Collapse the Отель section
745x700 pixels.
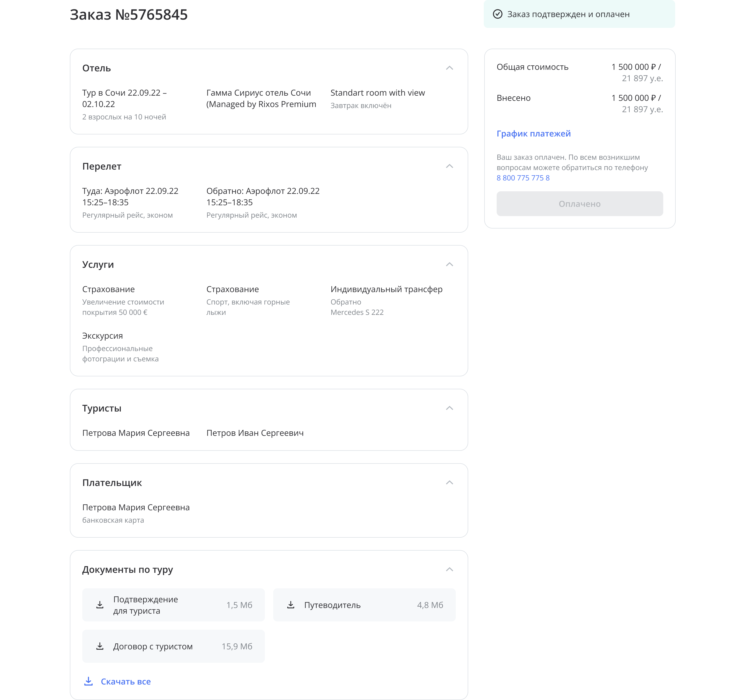(x=449, y=68)
